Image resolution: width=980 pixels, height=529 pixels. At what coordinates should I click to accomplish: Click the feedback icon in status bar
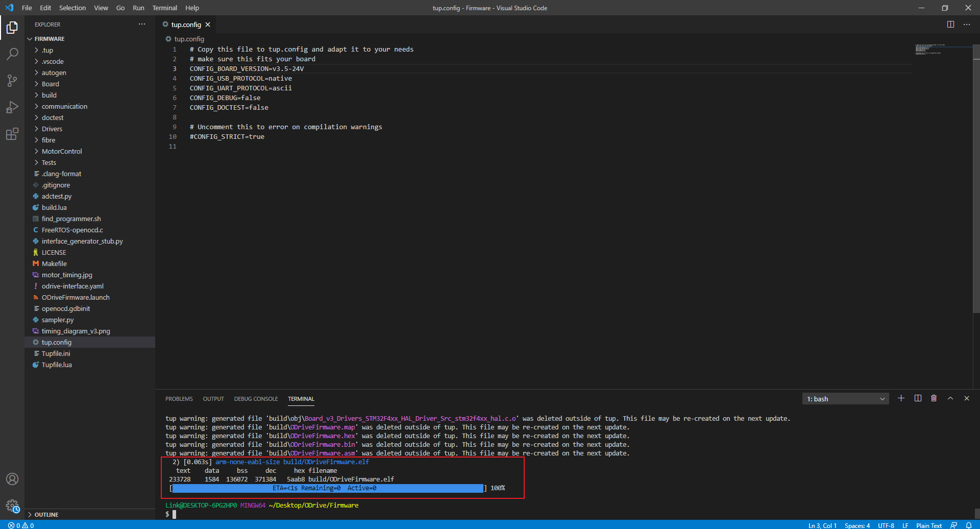pyautogui.click(x=953, y=525)
